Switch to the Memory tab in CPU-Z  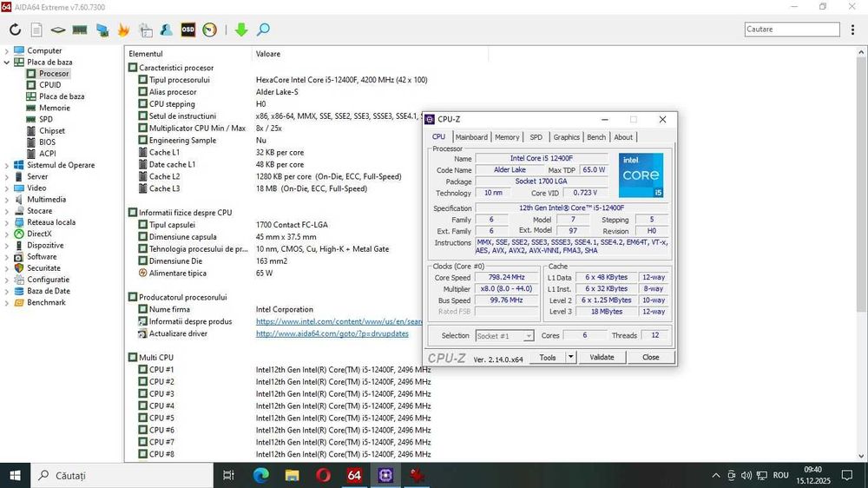pyautogui.click(x=507, y=137)
